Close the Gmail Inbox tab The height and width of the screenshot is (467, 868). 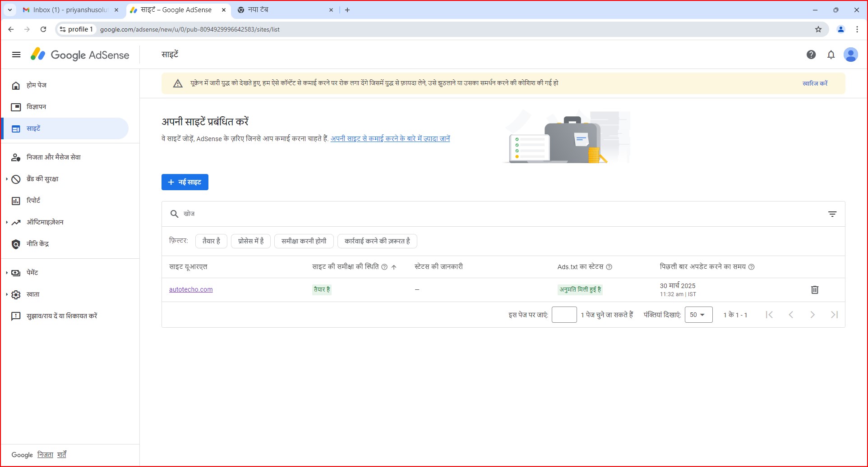click(116, 10)
